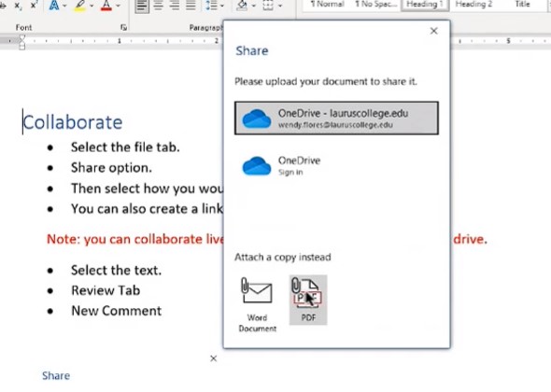
Task: Expand line spacing dropdown arrow
Action: click(x=222, y=6)
